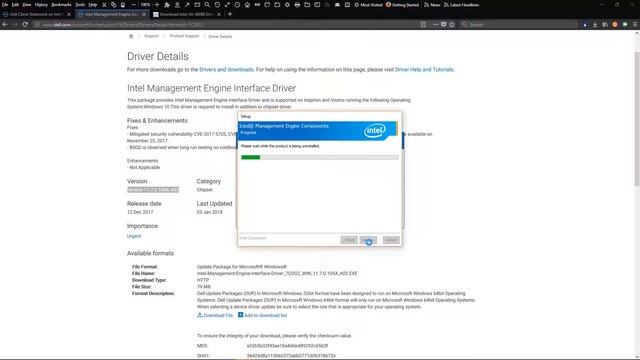Click the Intel logo in the Setup dialog
This screenshot has height=360, width=640.
click(x=375, y=131)
